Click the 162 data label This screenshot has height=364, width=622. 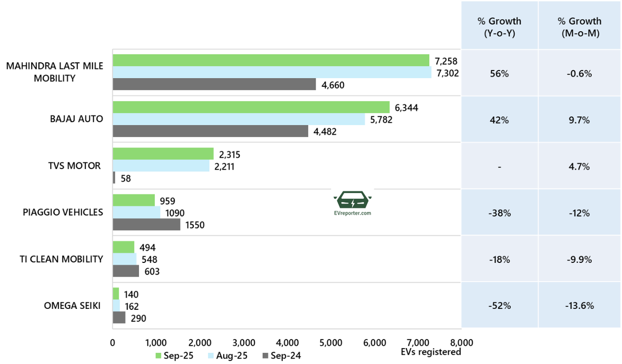(x=132, y=306)
